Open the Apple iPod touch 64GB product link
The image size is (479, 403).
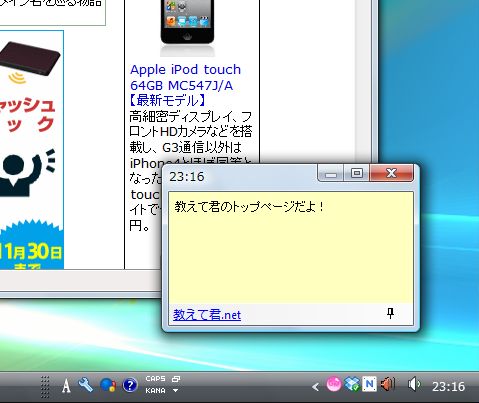(x=185, y=85)
